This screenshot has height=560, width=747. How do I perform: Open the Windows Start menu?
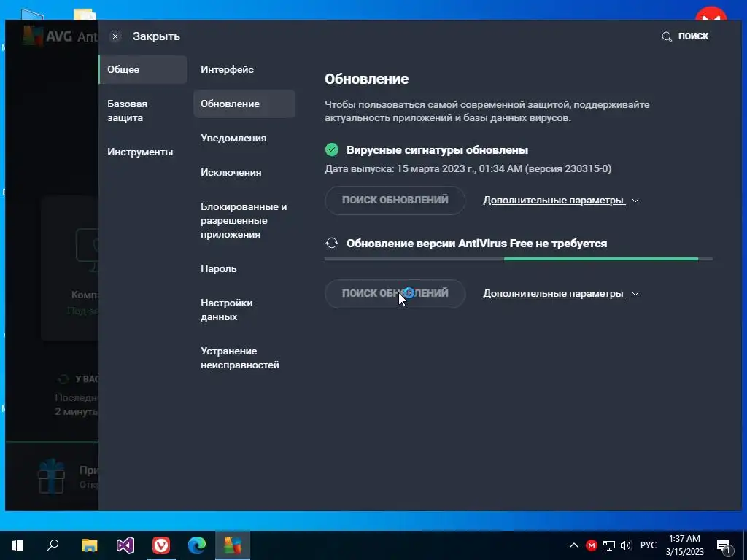point(18,545)
